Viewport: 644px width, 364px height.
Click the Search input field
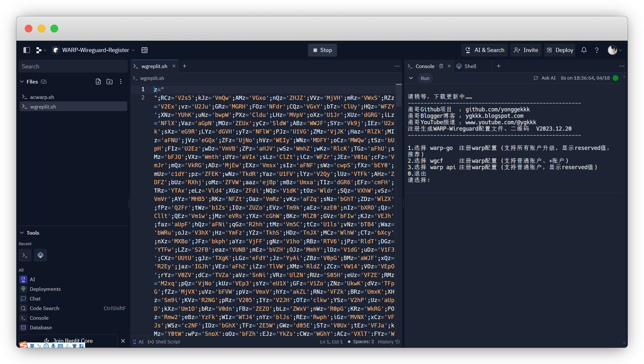pyautogui.click(x=73, y=66)
